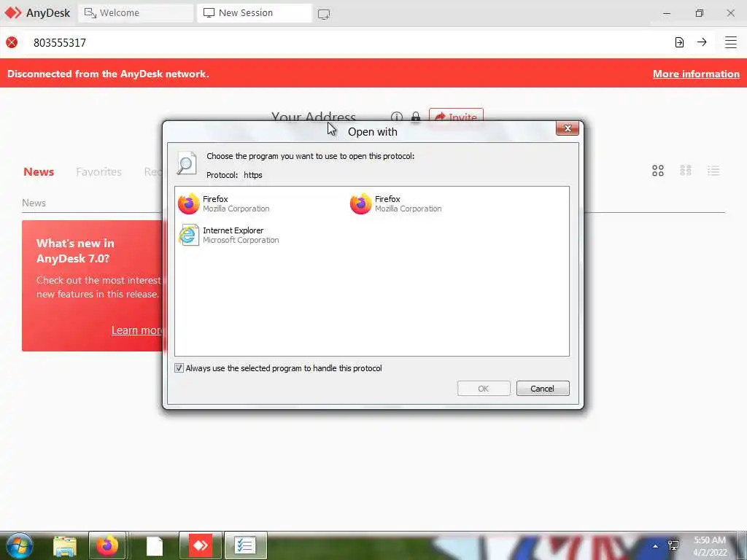Open a new session tab with plus-monitor icon
Image resolution: width=747 pixels, height=560 pixels.
[x=323, y=14]
